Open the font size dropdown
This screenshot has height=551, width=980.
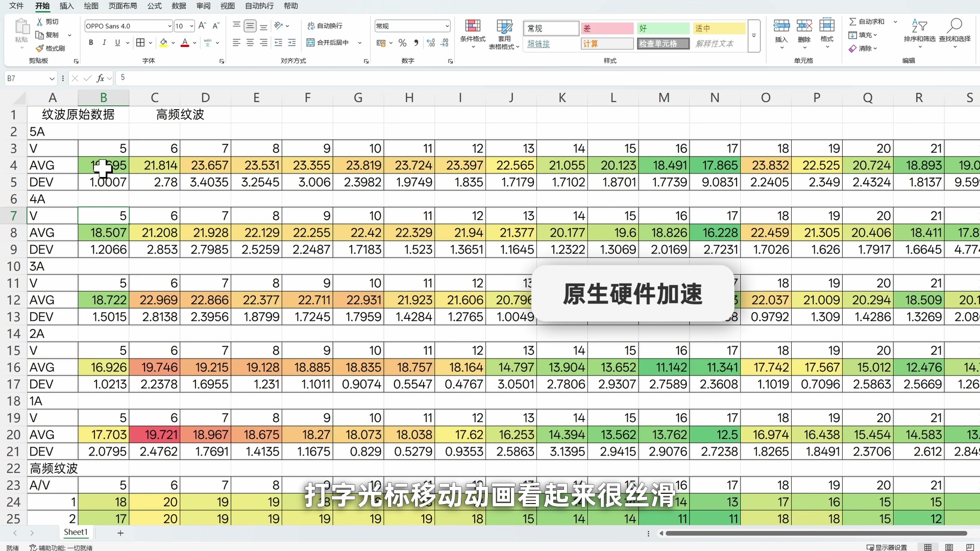point(191,26)
